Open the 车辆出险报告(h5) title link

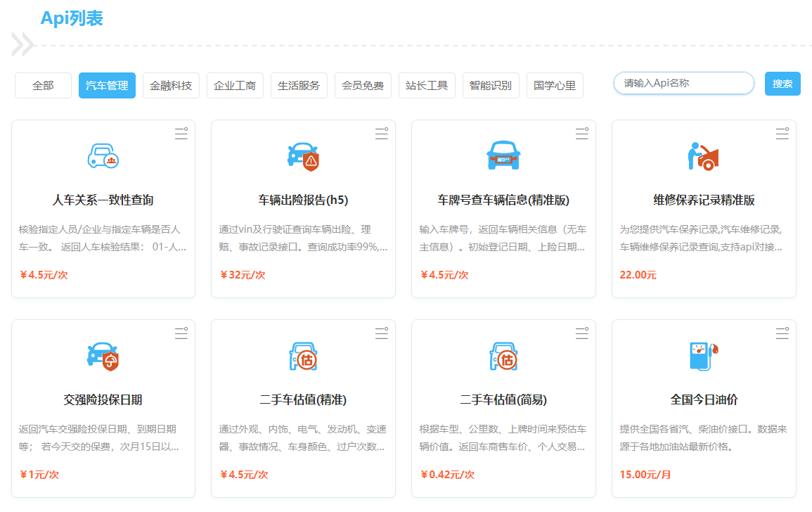(x=303, y=200)
